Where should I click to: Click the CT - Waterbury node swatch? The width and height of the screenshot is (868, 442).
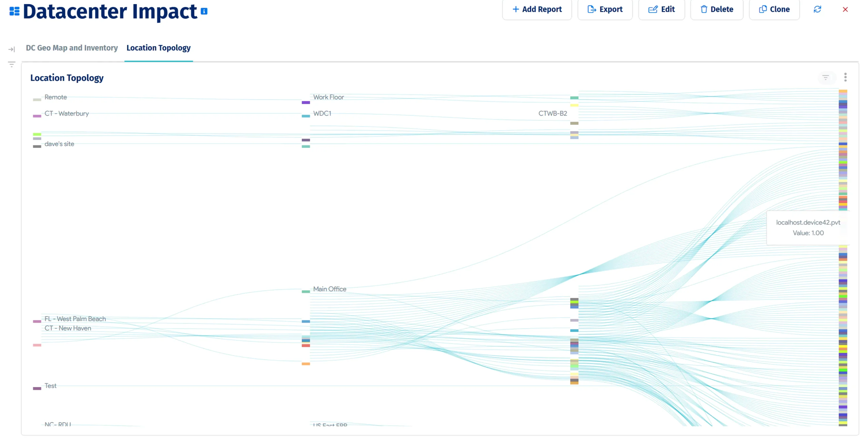tap(37, 116)
